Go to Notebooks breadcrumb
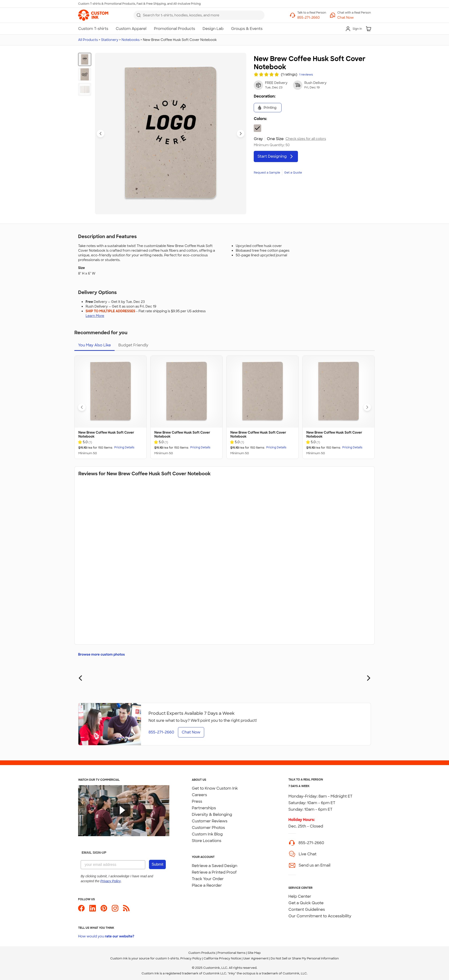Image resolution: width=449 pixels, height=980 pixels. (130, 40)
